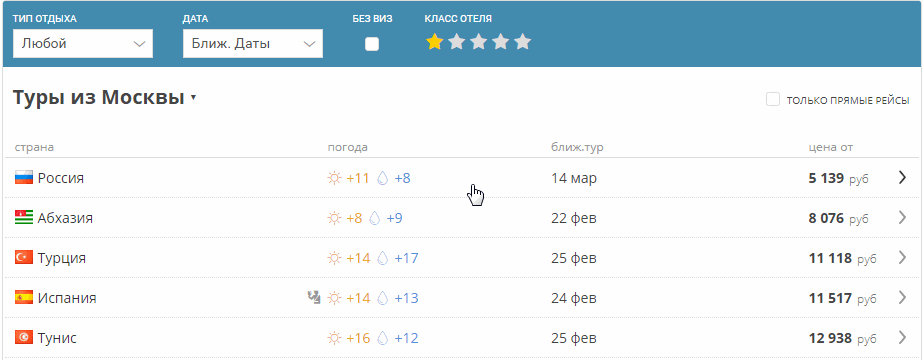Click the Abkhazia flag icon
The width and height of the screenshot is (924, 360).
(x=24, y=218)
